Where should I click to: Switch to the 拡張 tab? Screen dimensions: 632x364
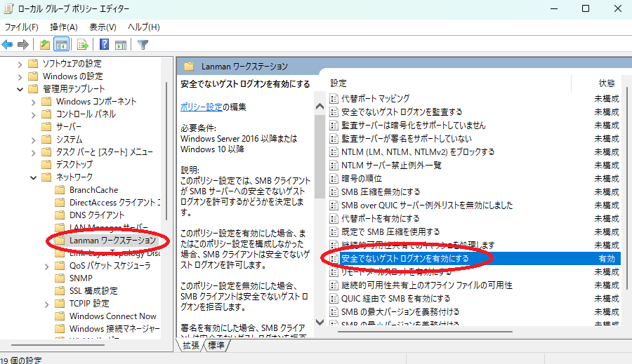coord(190,346)
